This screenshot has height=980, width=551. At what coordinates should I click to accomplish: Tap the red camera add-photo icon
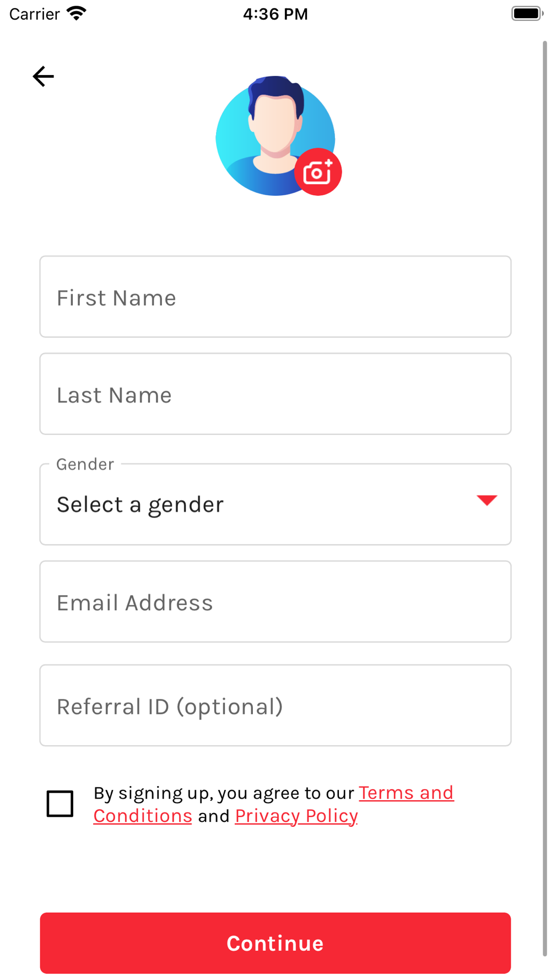(x=318, y=172)
